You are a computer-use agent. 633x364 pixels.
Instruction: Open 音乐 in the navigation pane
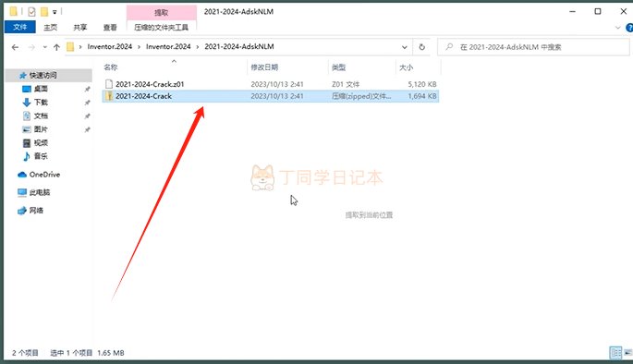[x=41, y=156]
